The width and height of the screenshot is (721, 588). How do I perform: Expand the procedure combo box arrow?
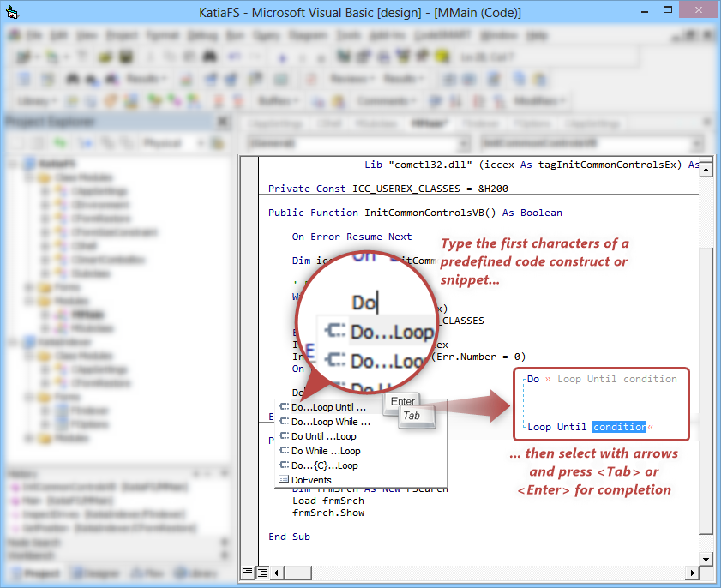[698, 144]
